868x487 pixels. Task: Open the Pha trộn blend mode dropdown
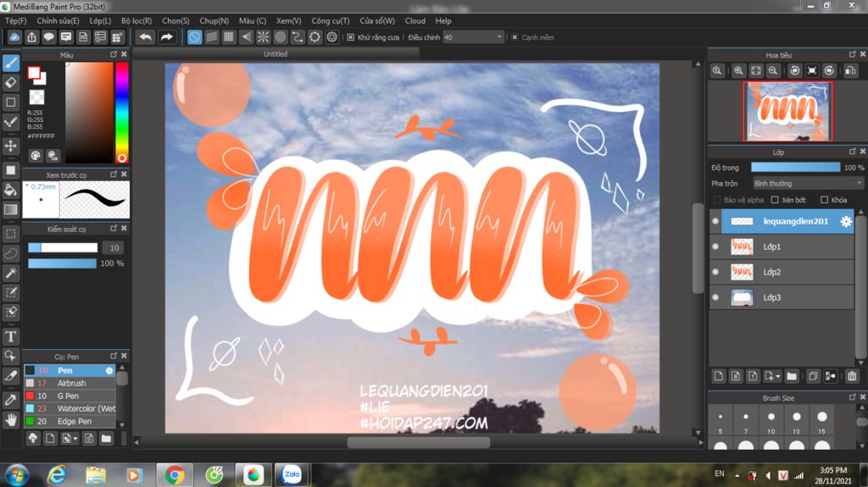pos(808,183)
